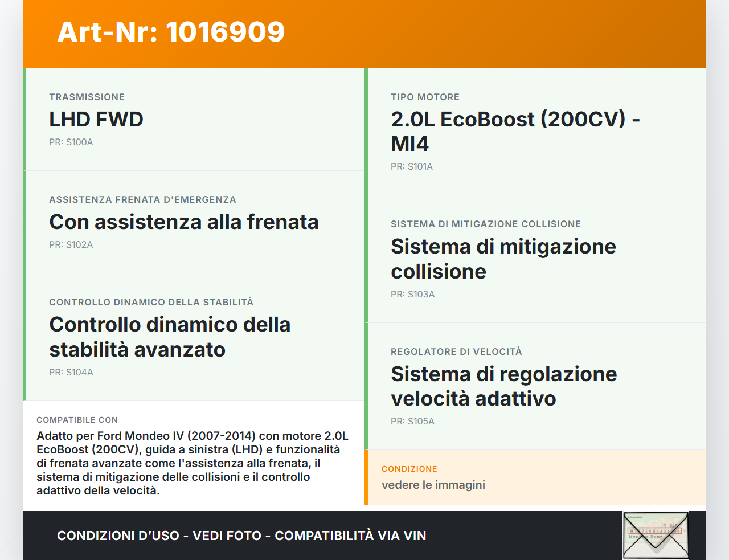Image resolution: width=729 pixels, height=560 pixels.
Task: Click PR: S100A code
Action: [71, 142]
